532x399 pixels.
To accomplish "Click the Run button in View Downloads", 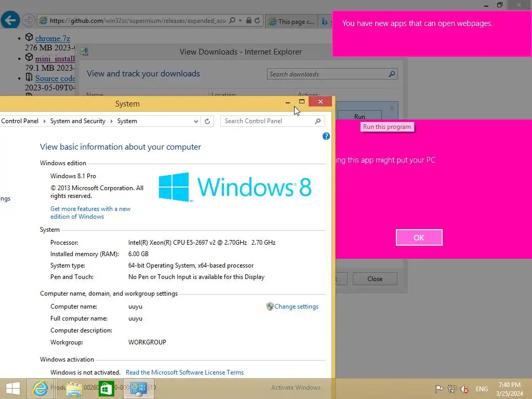I will pyautogui.click(x=360, y=116).
